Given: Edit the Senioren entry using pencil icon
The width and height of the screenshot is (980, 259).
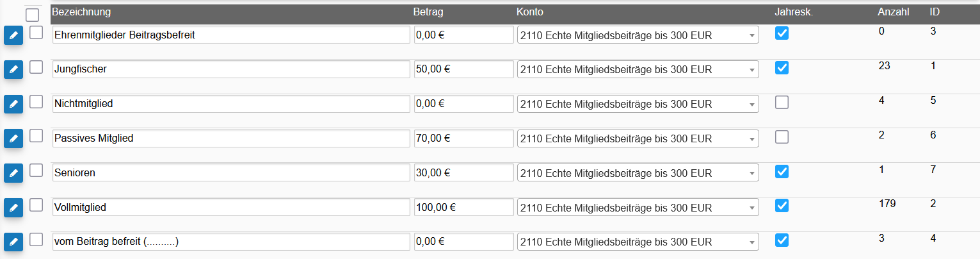Looking at the screenshot, I should coord(13,173).
